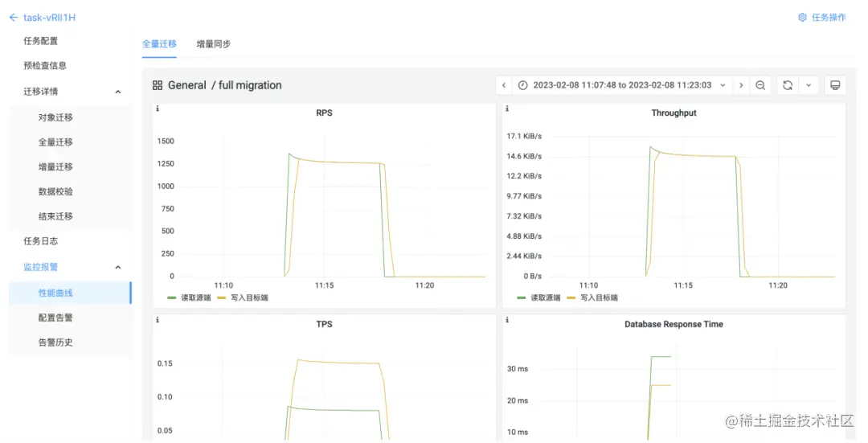Refresh the dashboard
This screenshot has height=443, width=868.
coord(788,85)
